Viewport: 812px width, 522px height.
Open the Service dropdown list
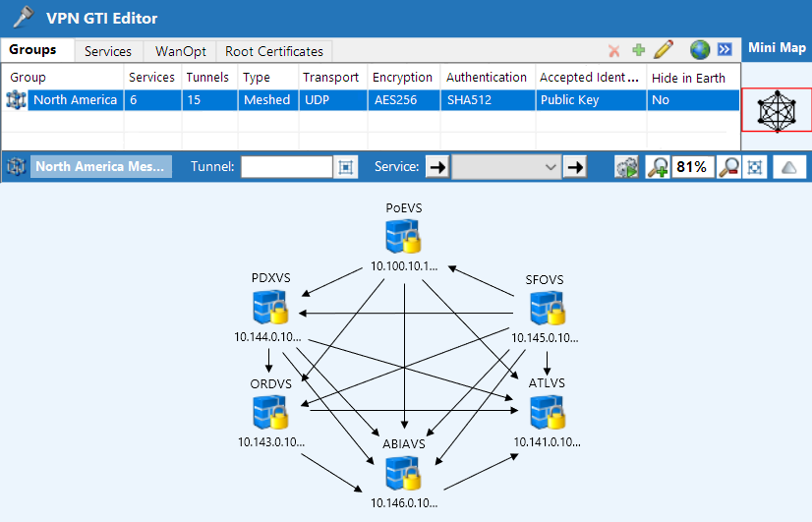pyautogui.click(x=506, y=167)
